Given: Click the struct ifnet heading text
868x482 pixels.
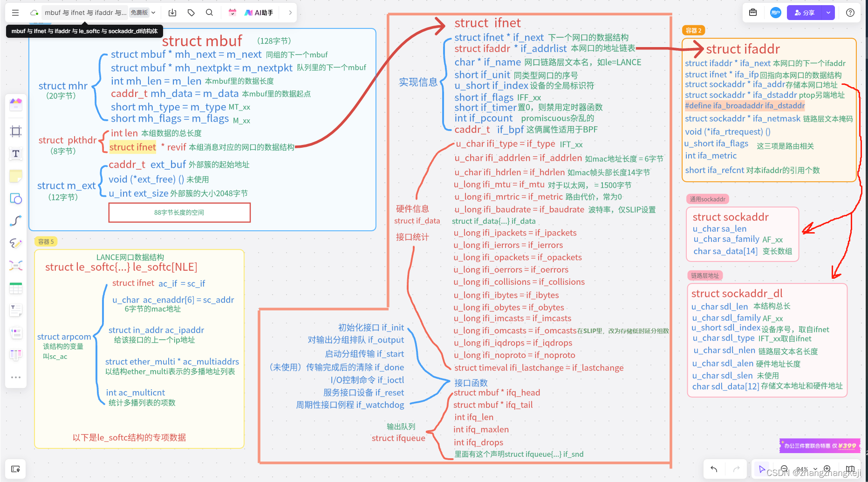Looking at the screenshot, I should coord(487,23).
